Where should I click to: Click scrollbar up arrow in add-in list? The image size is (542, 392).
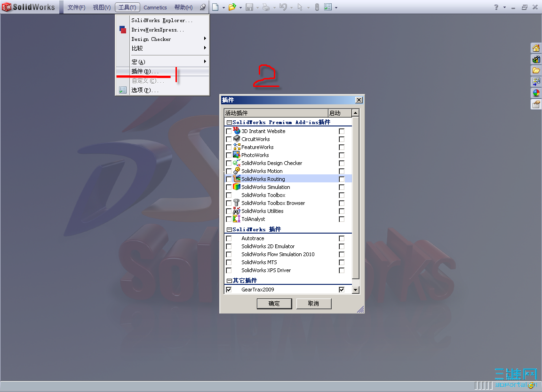coord(355,113)
